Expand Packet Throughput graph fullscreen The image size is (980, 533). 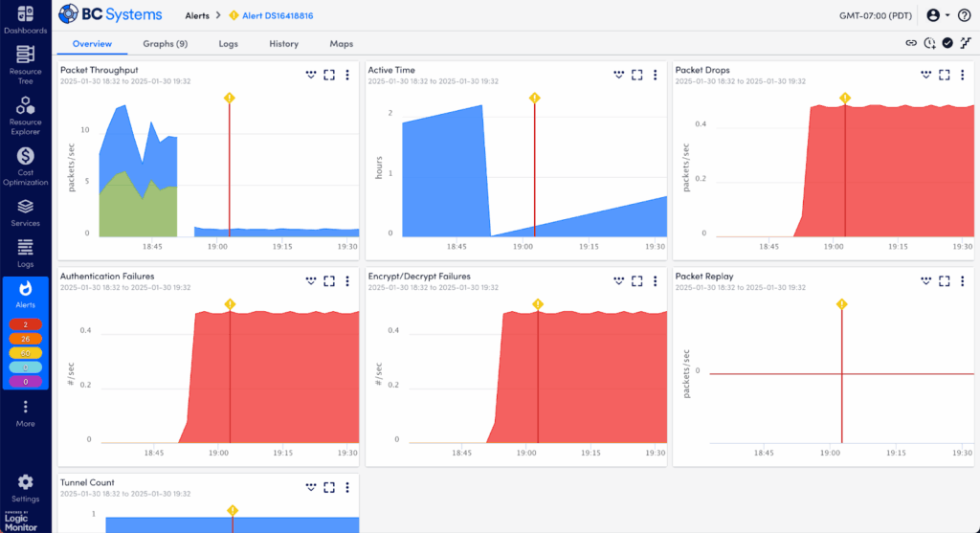[x=329, y=75]
